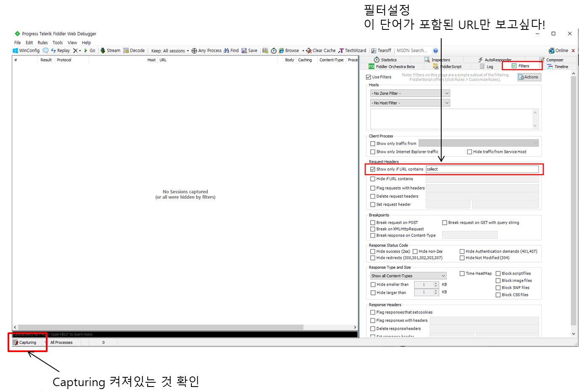The height and width of the screenshot is (392, 588).
Task: Open the Edit menu
Action: tap(29, 42)
